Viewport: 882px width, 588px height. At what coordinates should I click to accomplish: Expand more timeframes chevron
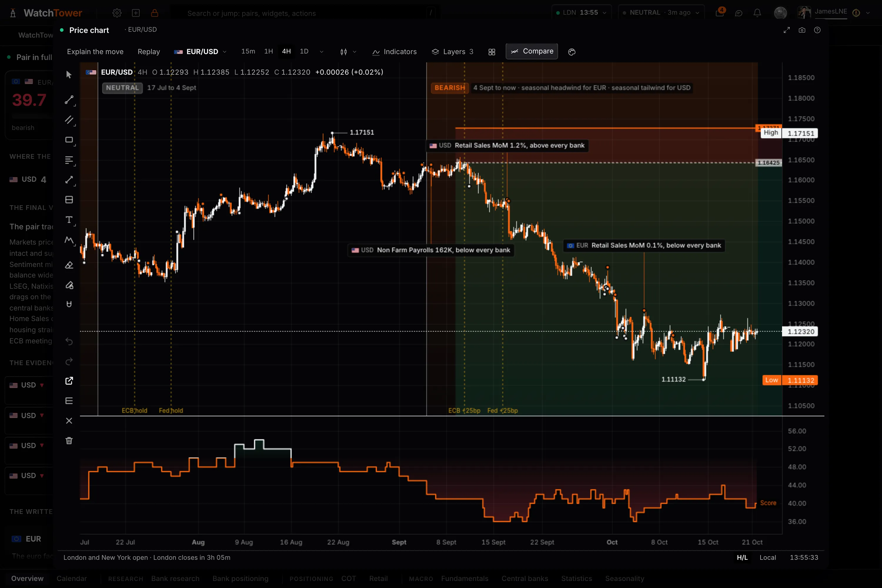[321, 52]
